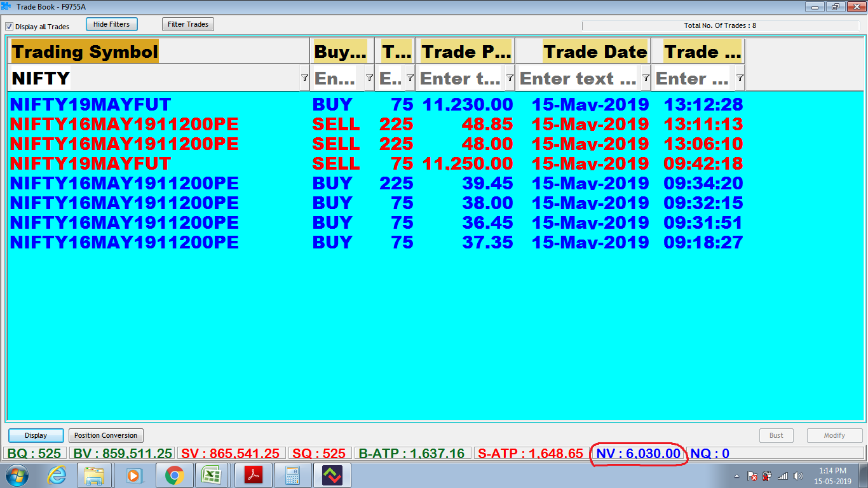Click S-ATP : 1,648.65 status value
Viewport: 868px width, 488px height.
coord(531,454)
